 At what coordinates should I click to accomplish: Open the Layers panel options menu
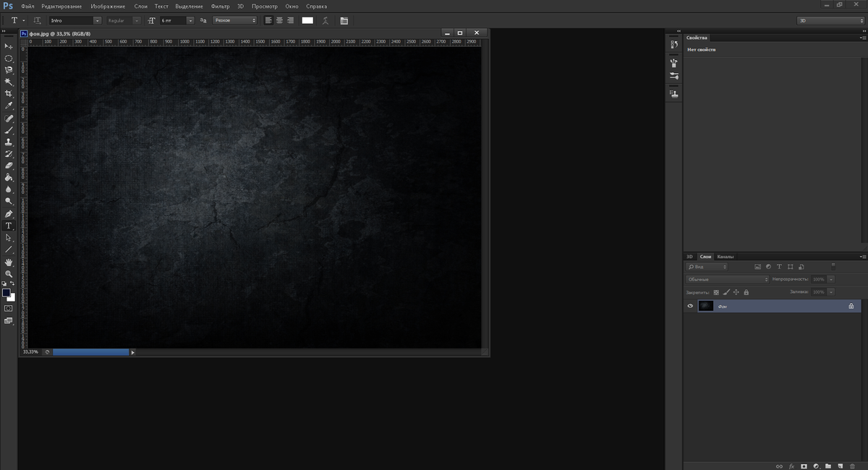click(864, 257)
